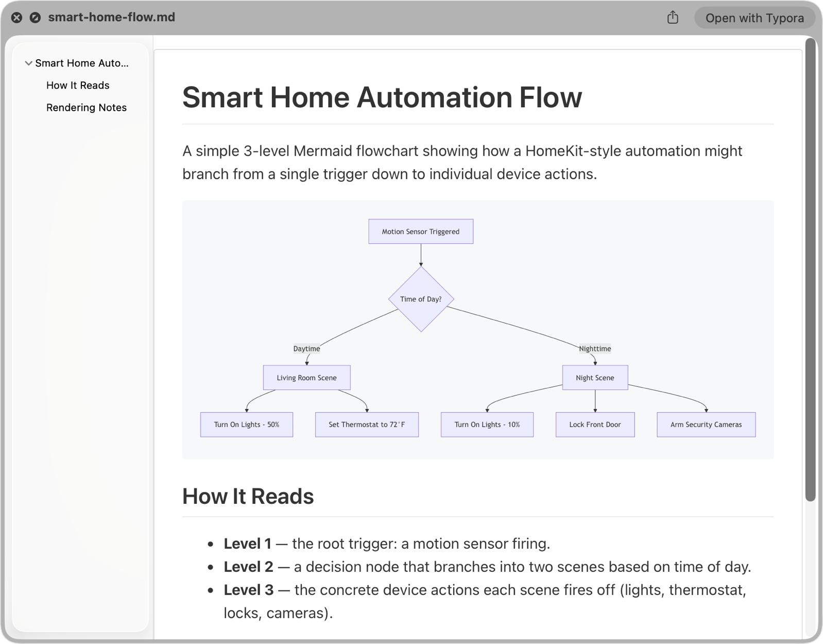Click the Living Room Scene node
Viewport: 823px width, 644px height.
pos(306,378)
